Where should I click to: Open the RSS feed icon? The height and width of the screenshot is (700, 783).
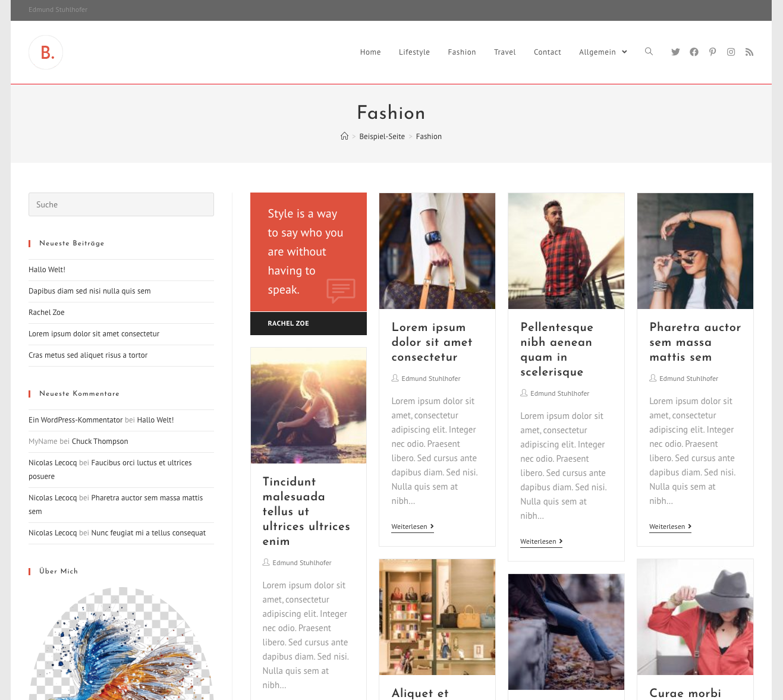coord(749,52)
